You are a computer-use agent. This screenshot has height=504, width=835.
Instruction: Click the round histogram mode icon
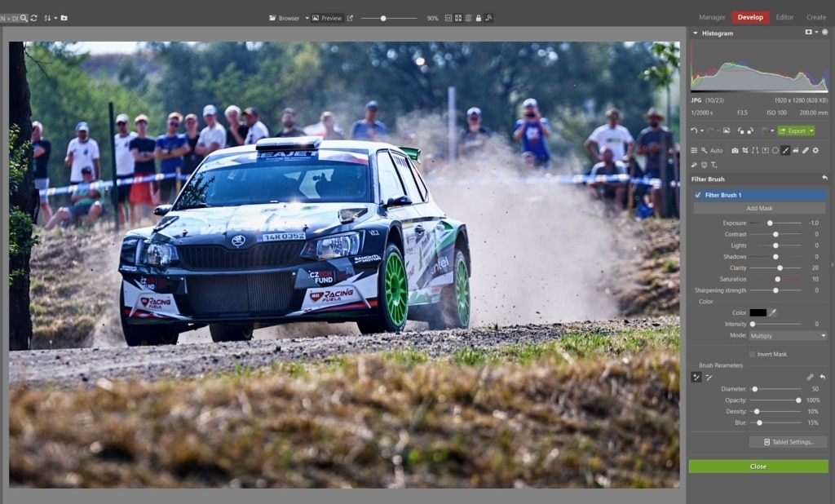click(x=825, y=33)
